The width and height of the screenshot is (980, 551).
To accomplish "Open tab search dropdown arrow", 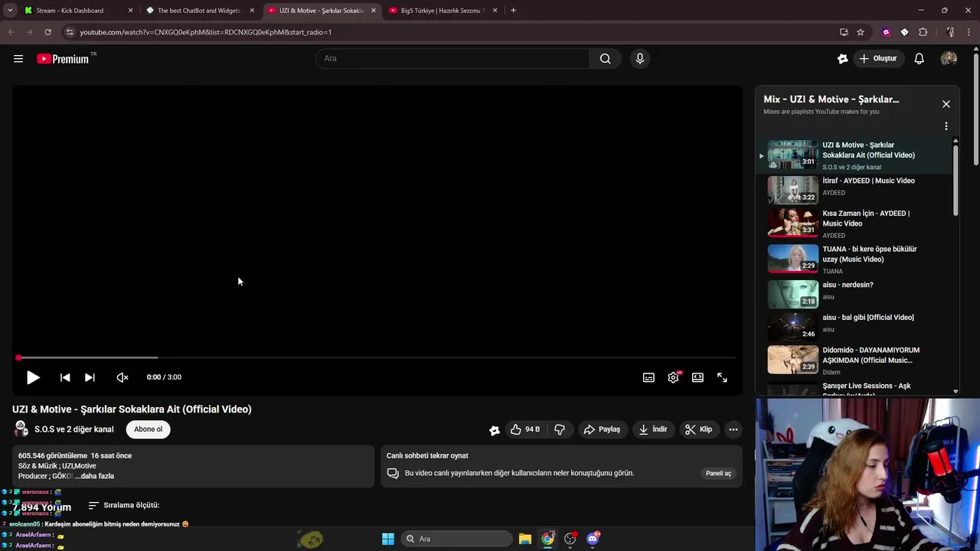I will pos(10,11).
